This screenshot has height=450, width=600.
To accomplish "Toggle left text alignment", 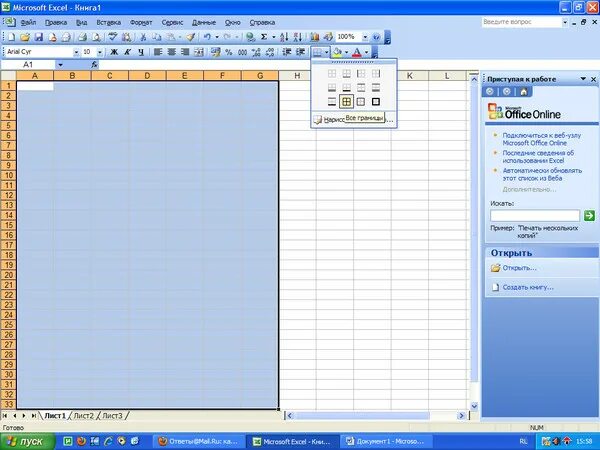I will point(158,52).
